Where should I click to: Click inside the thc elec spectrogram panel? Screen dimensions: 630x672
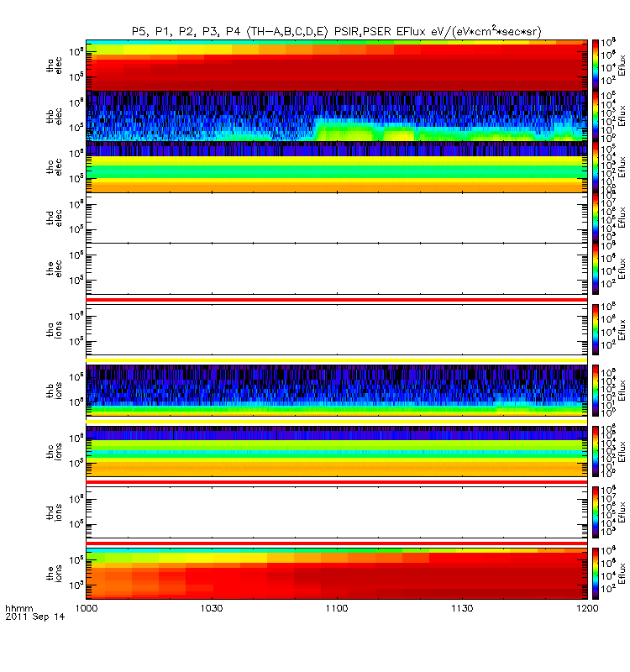click(337, 167)
